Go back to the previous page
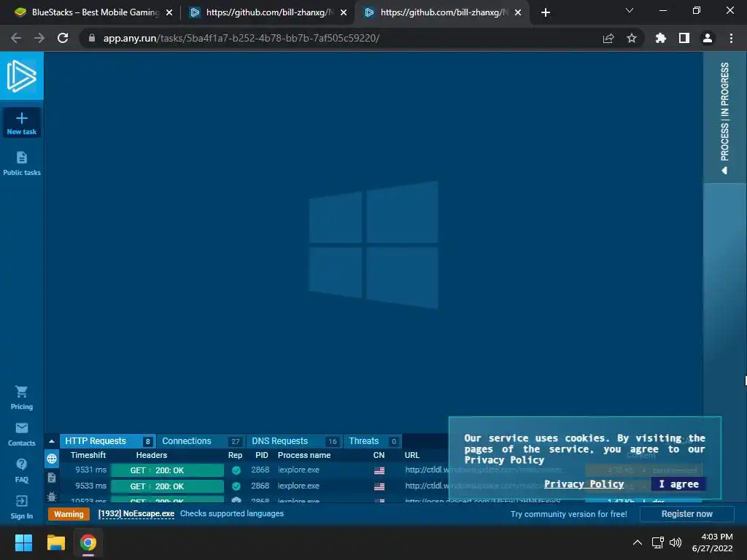Viewport: 747px width, 560px height. (x=16, y=38)
